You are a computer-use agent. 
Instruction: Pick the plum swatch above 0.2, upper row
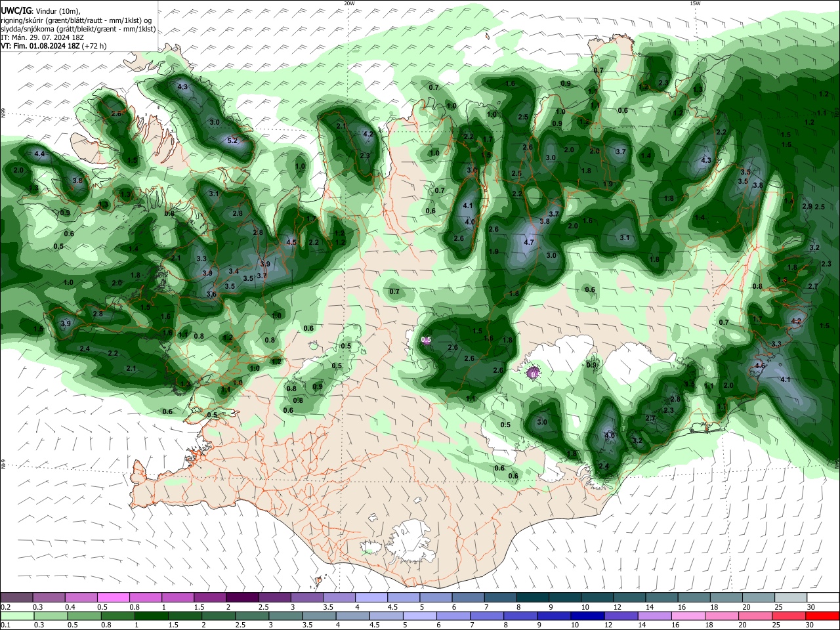point(16,597)
